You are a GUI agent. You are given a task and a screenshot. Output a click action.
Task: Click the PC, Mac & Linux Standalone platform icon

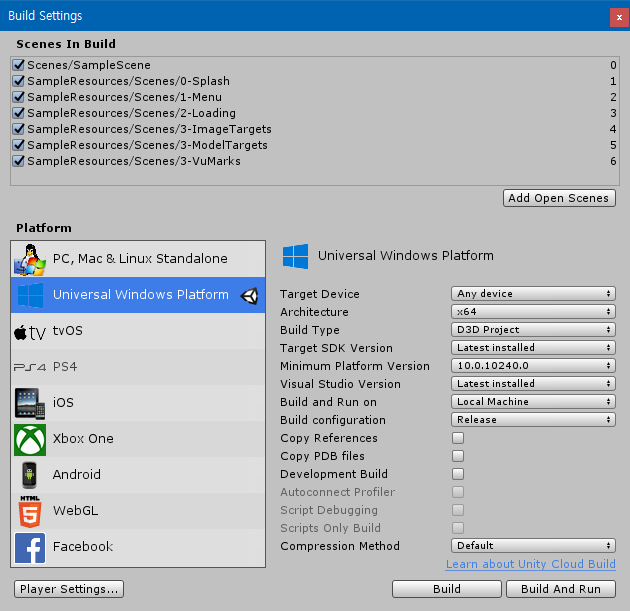coord(30,260)
